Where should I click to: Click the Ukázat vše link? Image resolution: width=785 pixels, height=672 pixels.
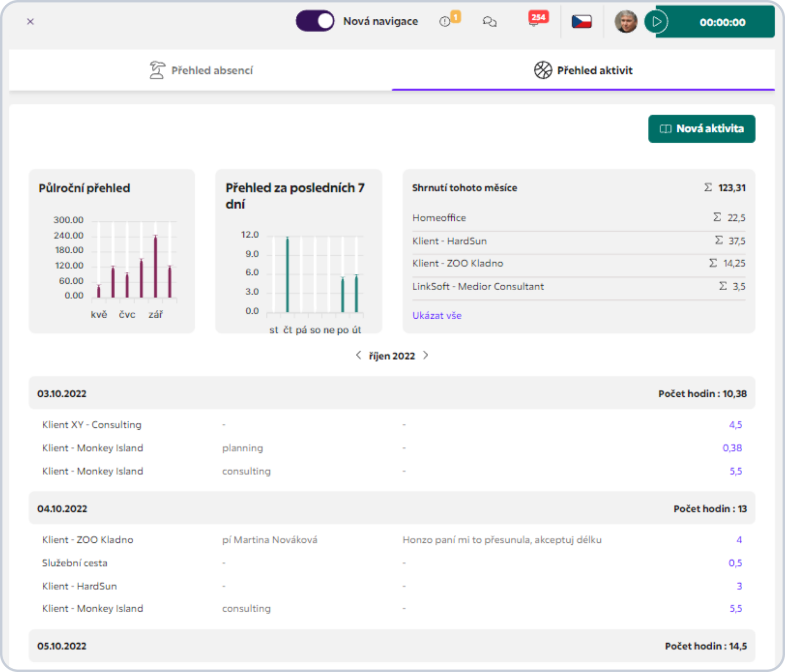tap(436, 316)
